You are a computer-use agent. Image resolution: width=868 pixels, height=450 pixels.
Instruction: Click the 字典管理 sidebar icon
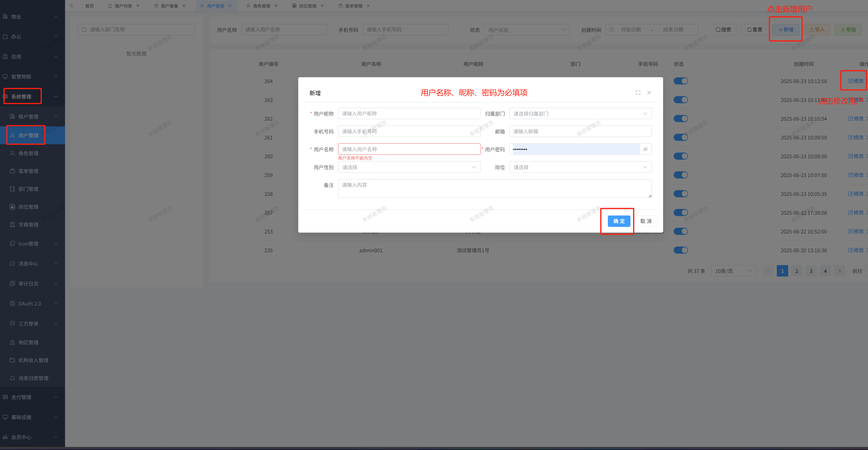coord(12,225)
